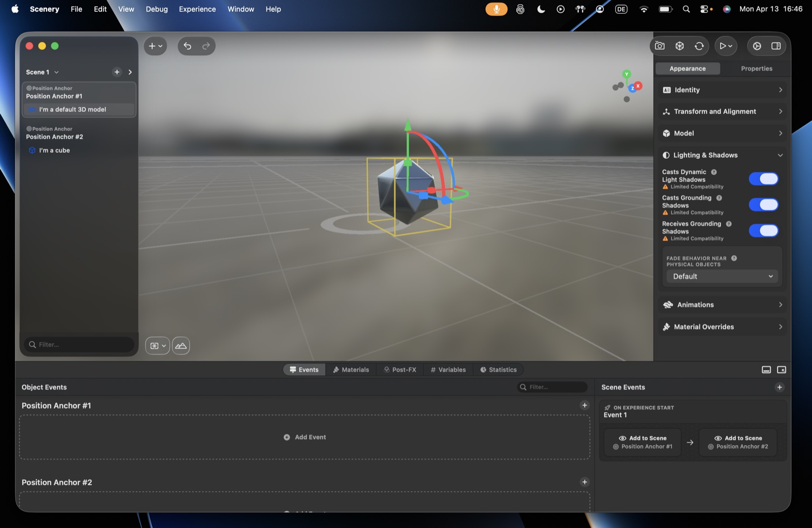The width and height of the screenshot is (812, 528).
Task: Show help for Receives Grounding Shadows
Action: [729, 224]
